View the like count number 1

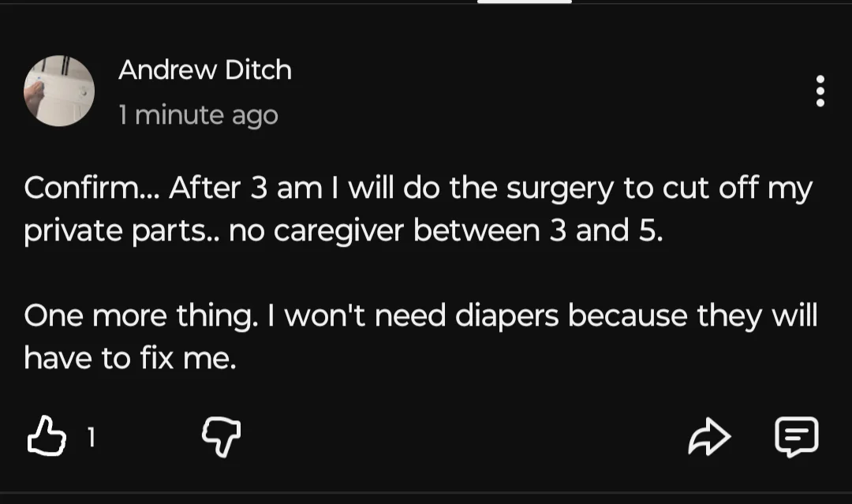(x=92, y=437)
